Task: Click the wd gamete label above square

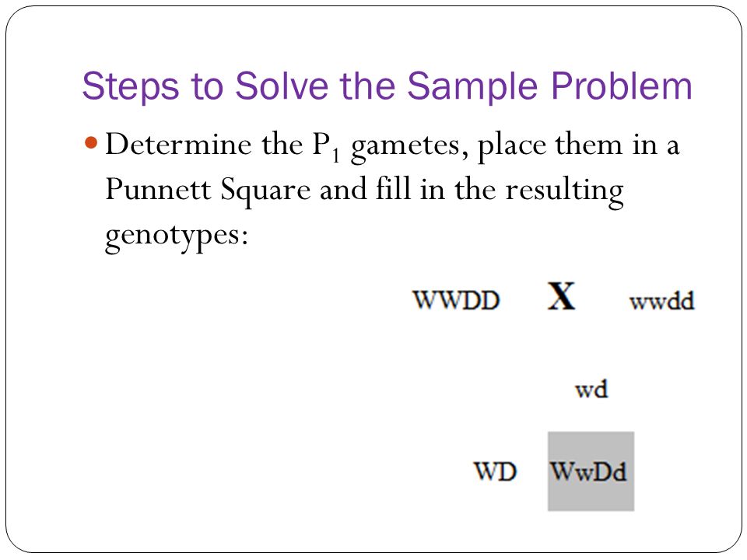Action: 591,390
